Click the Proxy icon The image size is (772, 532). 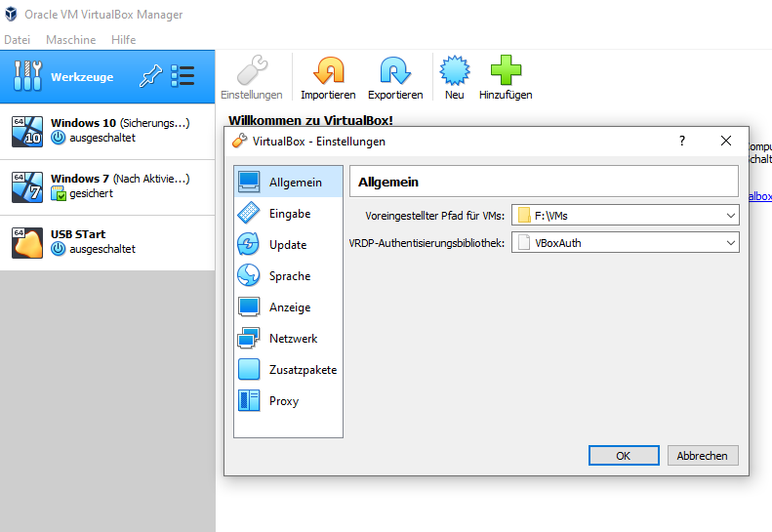pos(249,400)
